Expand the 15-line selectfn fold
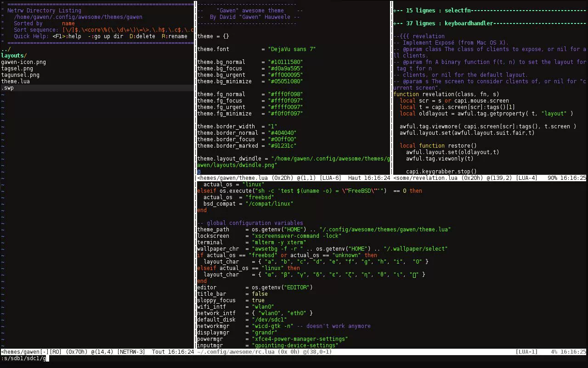The width and height of the screenshot is (588, 368). tap(432, 11)
